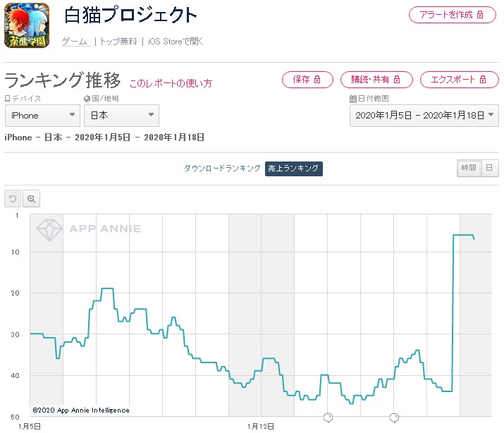The height and width of the screenshot is (433, 504).
Task: Open the このレポートの使い方 link
Action: click(x=170, y=83)
